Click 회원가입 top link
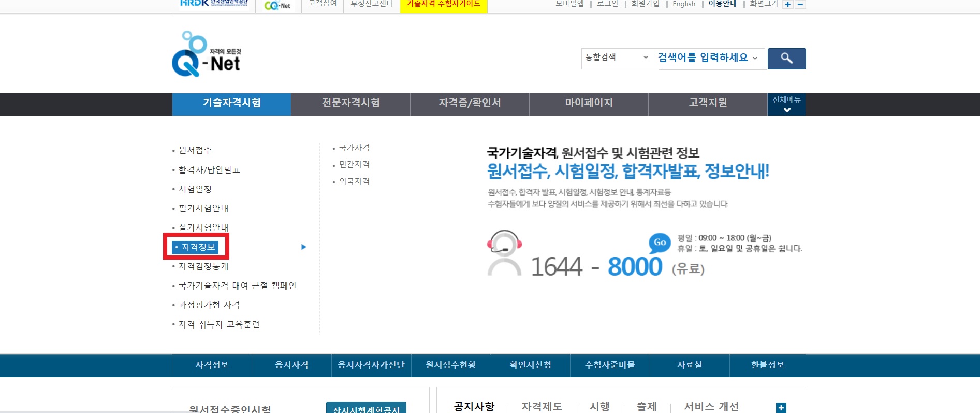Screen dimensions: 980x413 coord(645,4)
